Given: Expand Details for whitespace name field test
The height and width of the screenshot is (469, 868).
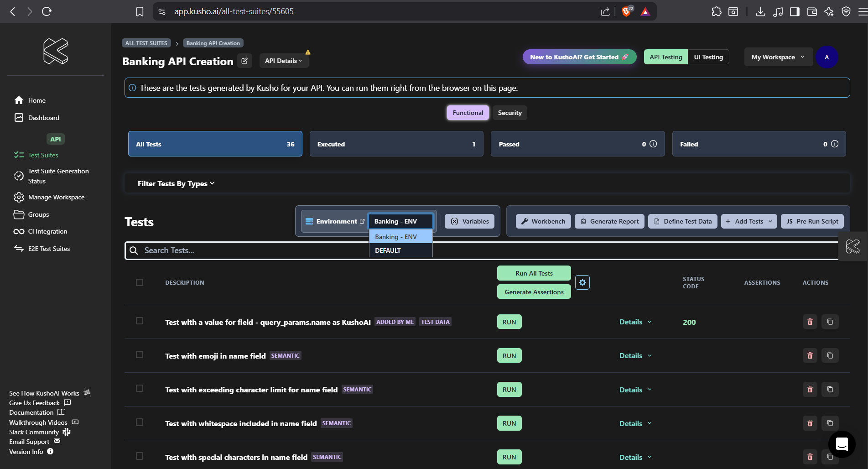Looking at the screenshot, I should pyautogui.click(x=635, y=423).
